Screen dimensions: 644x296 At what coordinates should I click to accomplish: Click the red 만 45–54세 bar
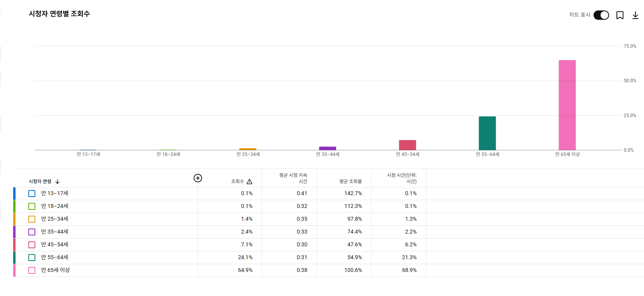coord(407,145)
